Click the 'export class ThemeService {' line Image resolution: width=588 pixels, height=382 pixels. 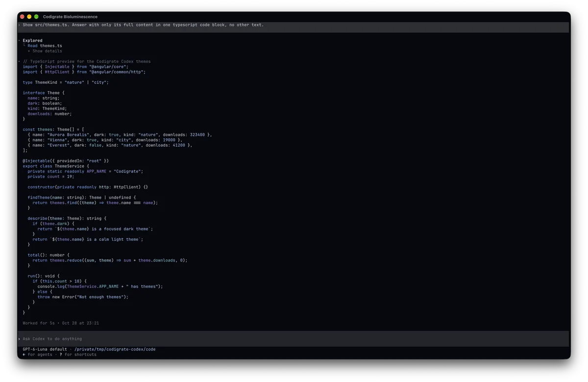click(56, 166)
